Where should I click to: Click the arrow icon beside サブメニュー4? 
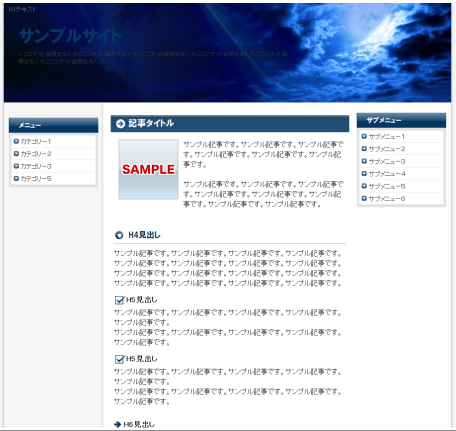[364, 174]
